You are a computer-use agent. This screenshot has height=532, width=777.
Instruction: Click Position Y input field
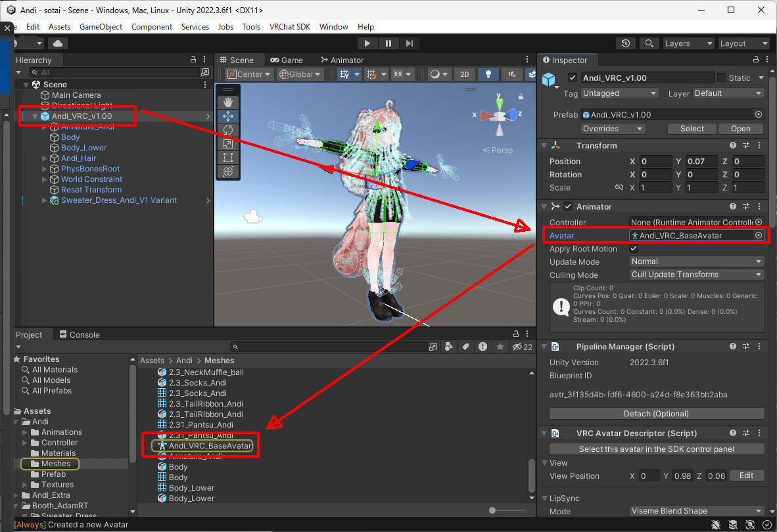coord(702,162)
